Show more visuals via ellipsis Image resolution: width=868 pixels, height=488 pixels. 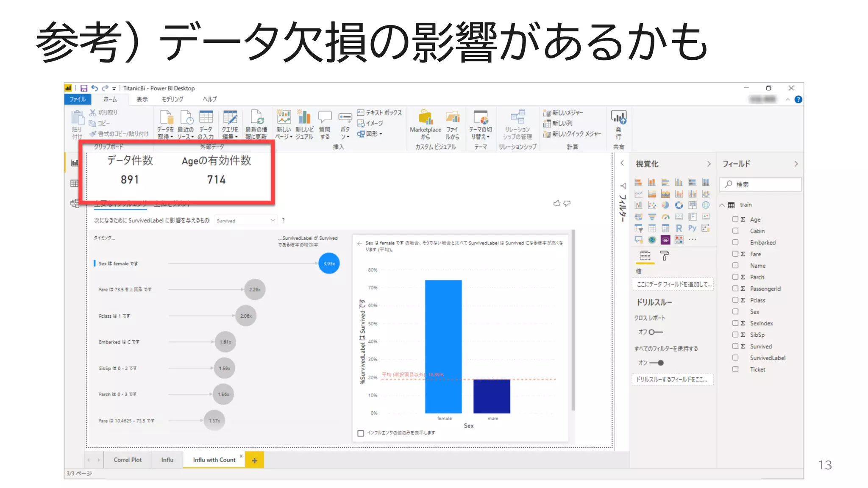coord(692,239)
